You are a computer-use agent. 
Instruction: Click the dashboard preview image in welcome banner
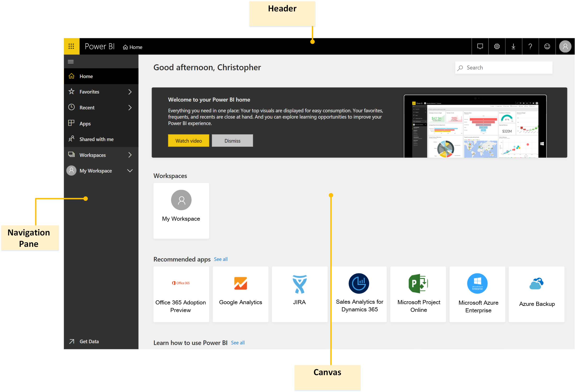point(475,126)
